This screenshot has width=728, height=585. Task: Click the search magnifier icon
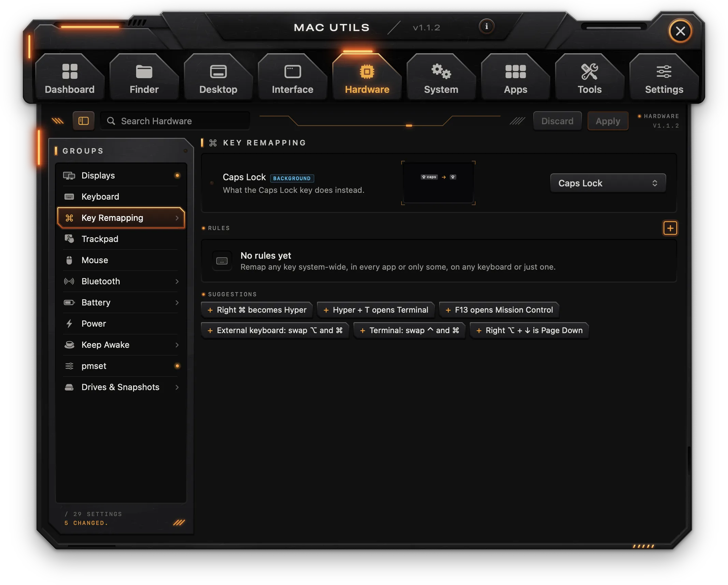(x=111, y=121)
